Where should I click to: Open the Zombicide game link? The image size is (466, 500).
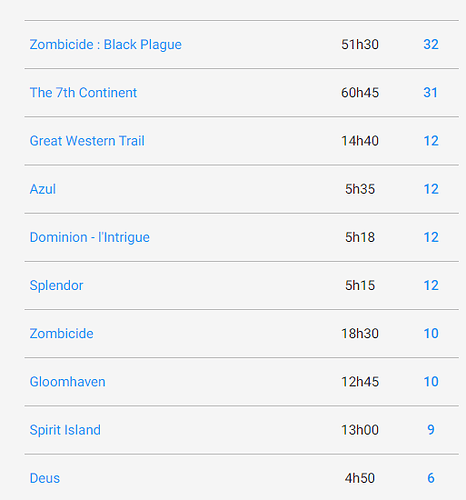point(62,334)
